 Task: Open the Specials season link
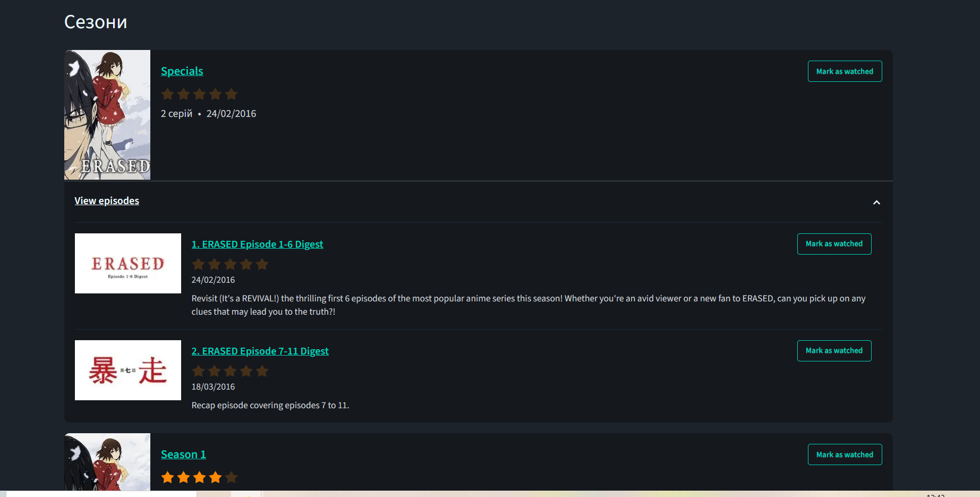click(x=182, y=71)
